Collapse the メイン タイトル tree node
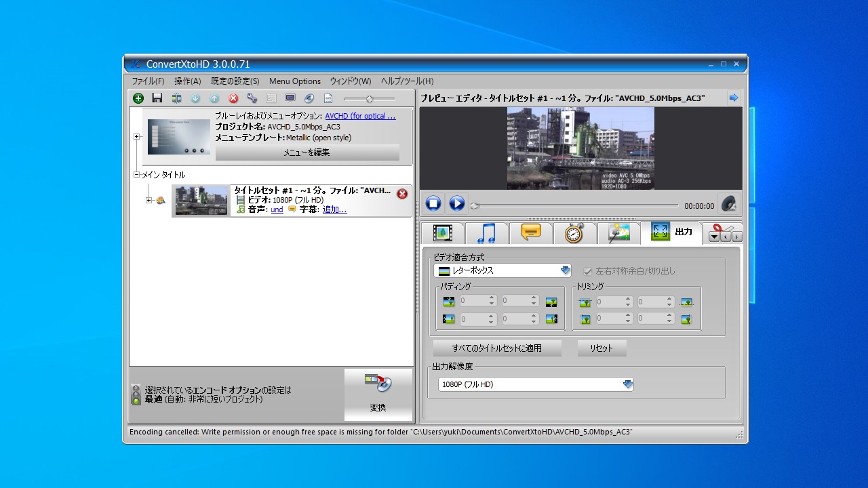 tap(136, 175)
